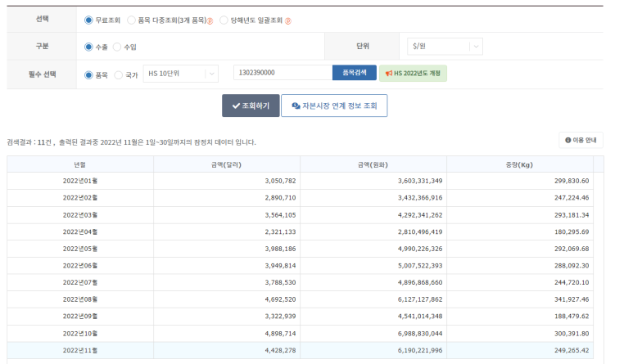Select the 국가 radio button
Image resolution: width=633 pixels, height=364 pixels.
coord(118,75)
